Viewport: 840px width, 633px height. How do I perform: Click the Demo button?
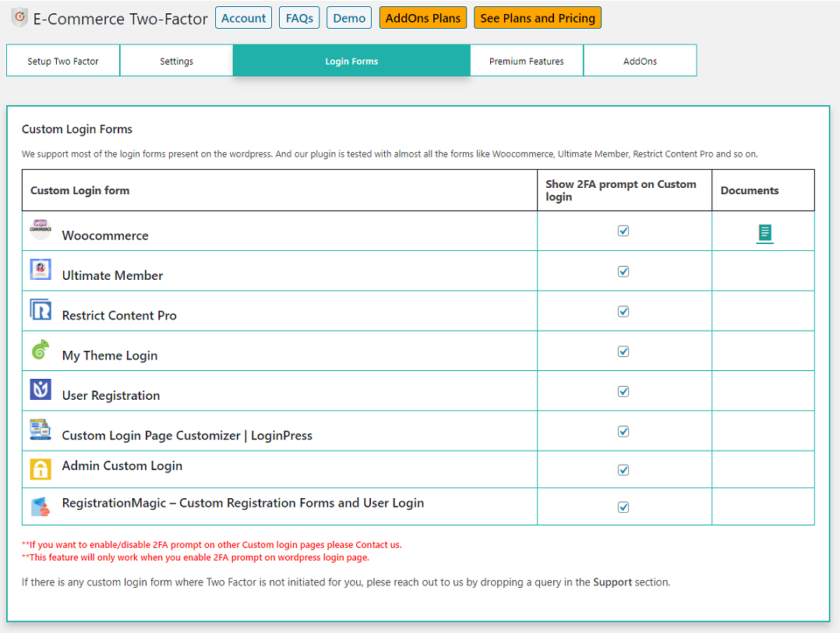tap(349, 18)
